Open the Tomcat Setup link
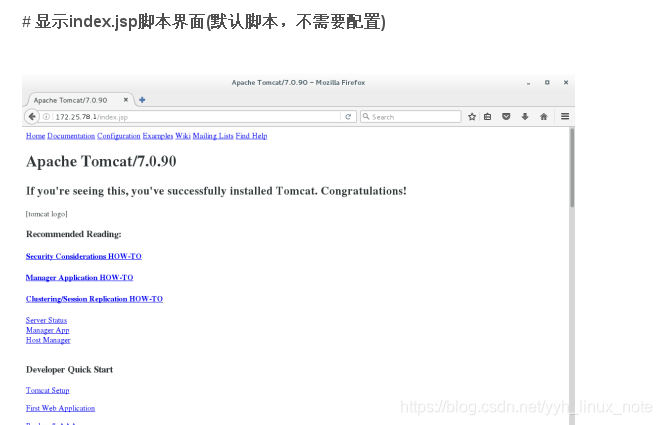This screenshot has height=425, width=662. coord(48,390)
